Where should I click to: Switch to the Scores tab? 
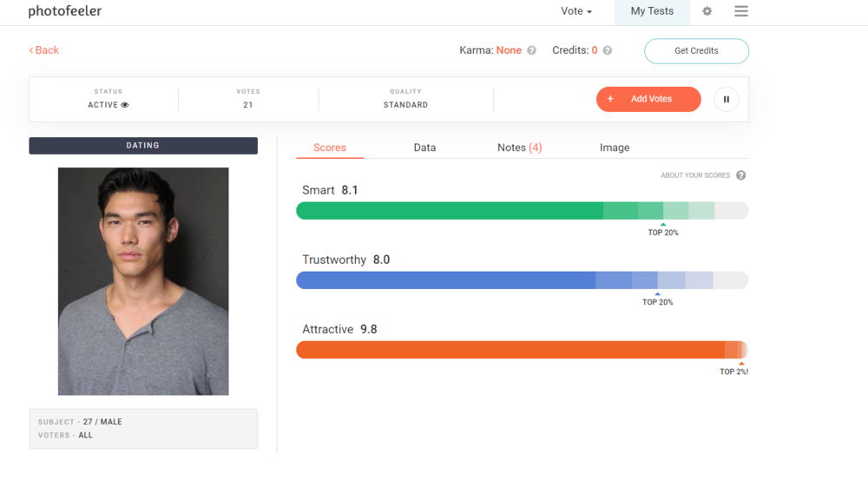click(x=330, y=148)
